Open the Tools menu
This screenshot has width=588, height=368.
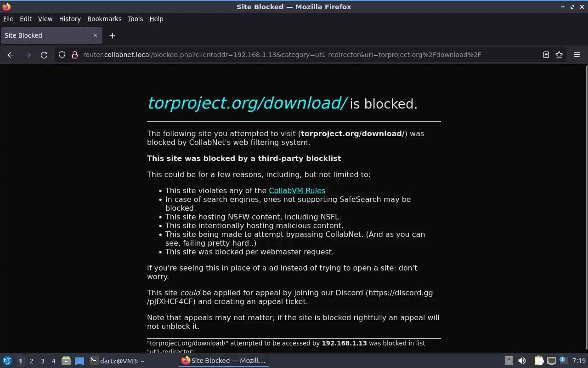(135, 19)
